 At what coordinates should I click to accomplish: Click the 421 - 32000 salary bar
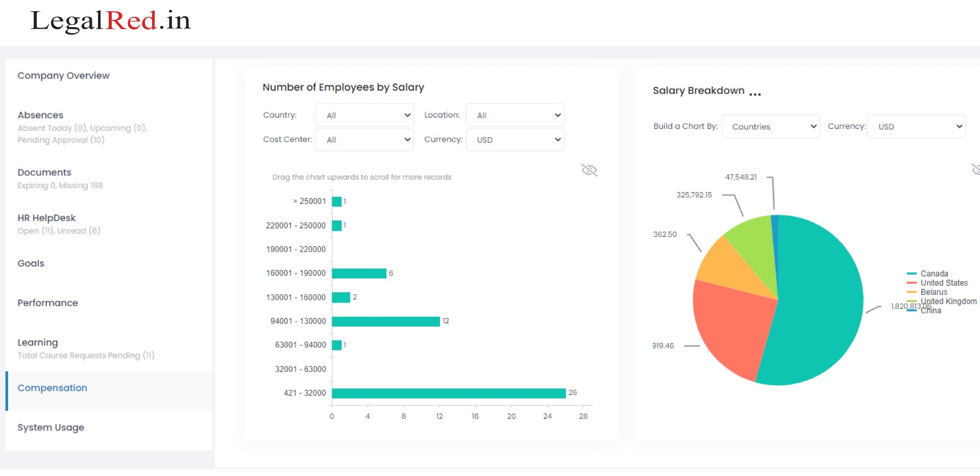(448, 393)
